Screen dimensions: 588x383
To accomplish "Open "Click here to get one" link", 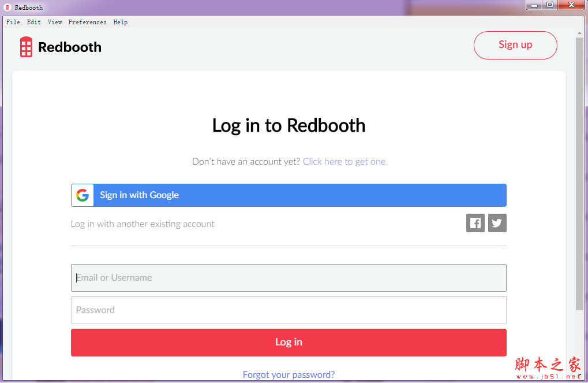I will (x=344, y=161).
